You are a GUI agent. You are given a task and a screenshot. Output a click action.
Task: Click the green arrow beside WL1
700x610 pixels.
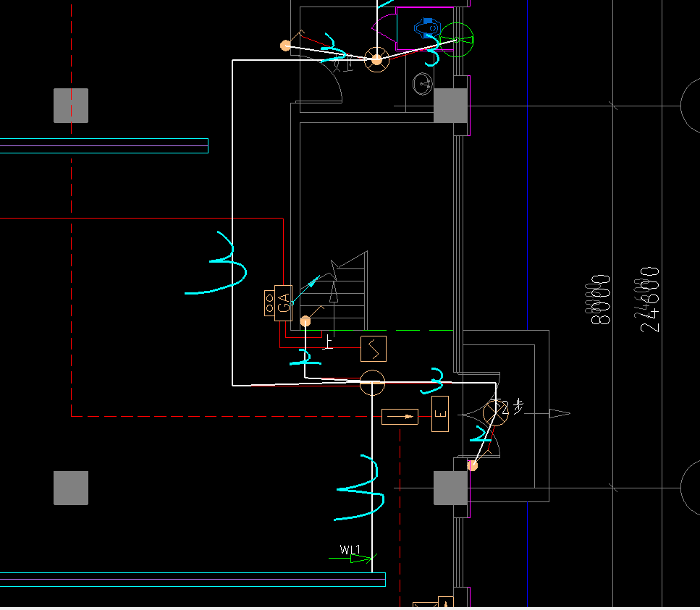click(x=353, y=558)
